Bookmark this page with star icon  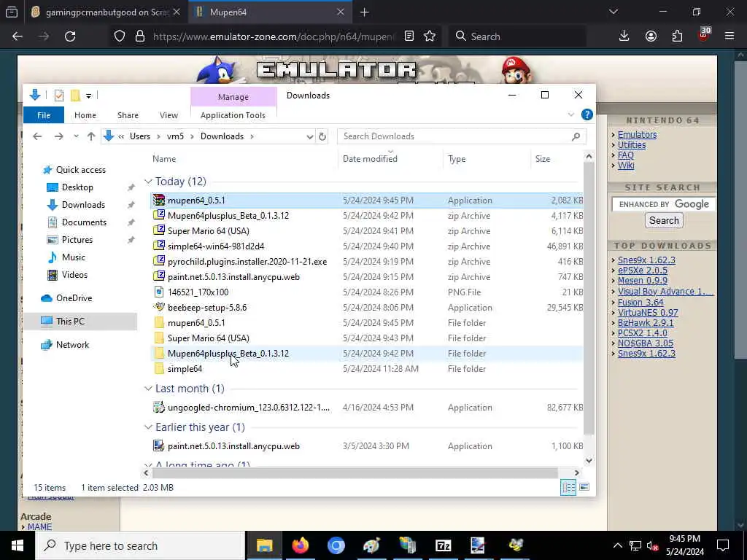(x=430, y=36)
